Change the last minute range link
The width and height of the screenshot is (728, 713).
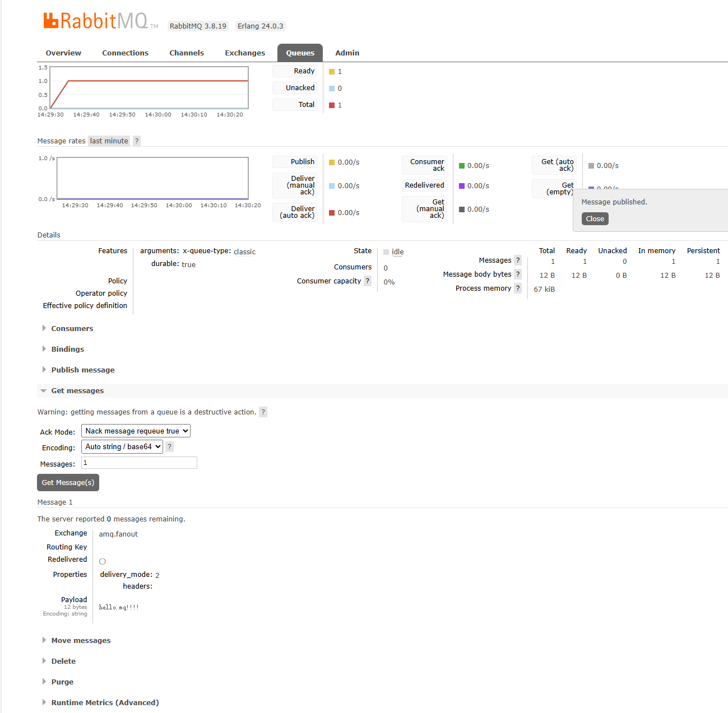(x=109, y=141)
